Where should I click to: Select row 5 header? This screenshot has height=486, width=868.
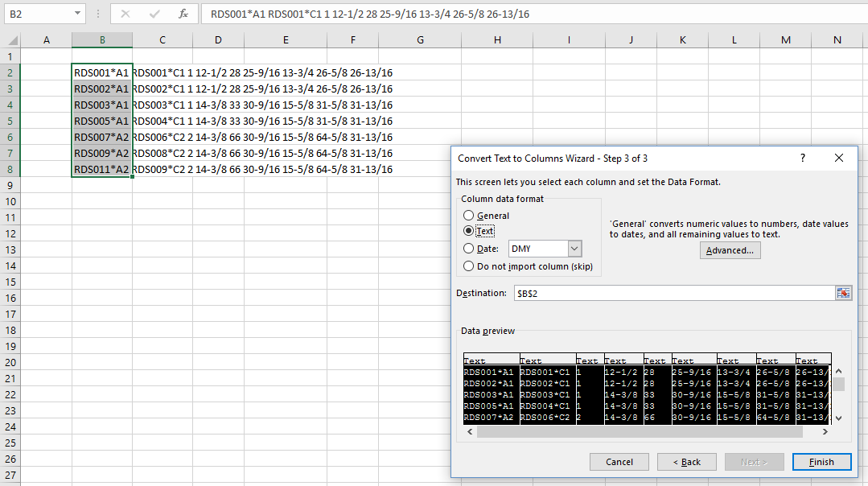pyautogui.click(x=10, y=121)
